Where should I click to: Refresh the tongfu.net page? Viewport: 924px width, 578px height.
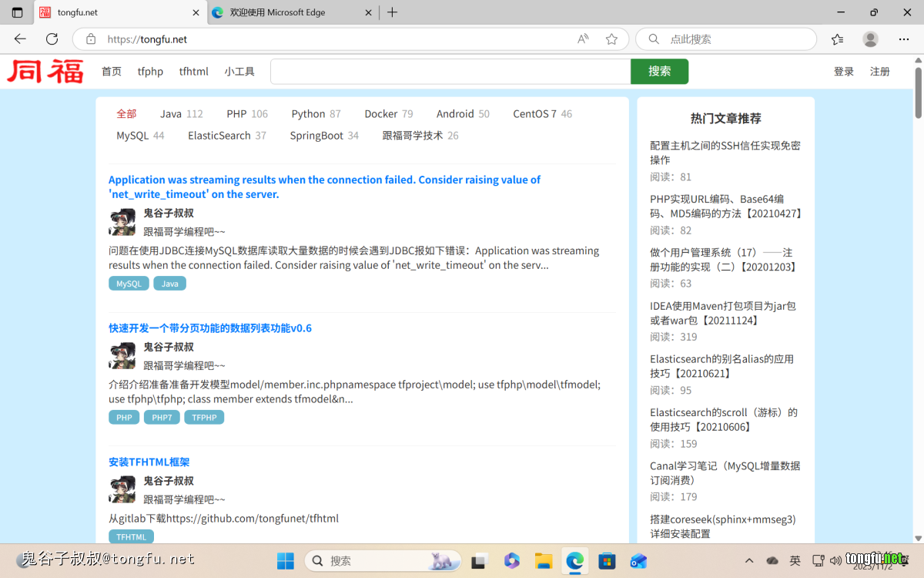coord(52,39)
